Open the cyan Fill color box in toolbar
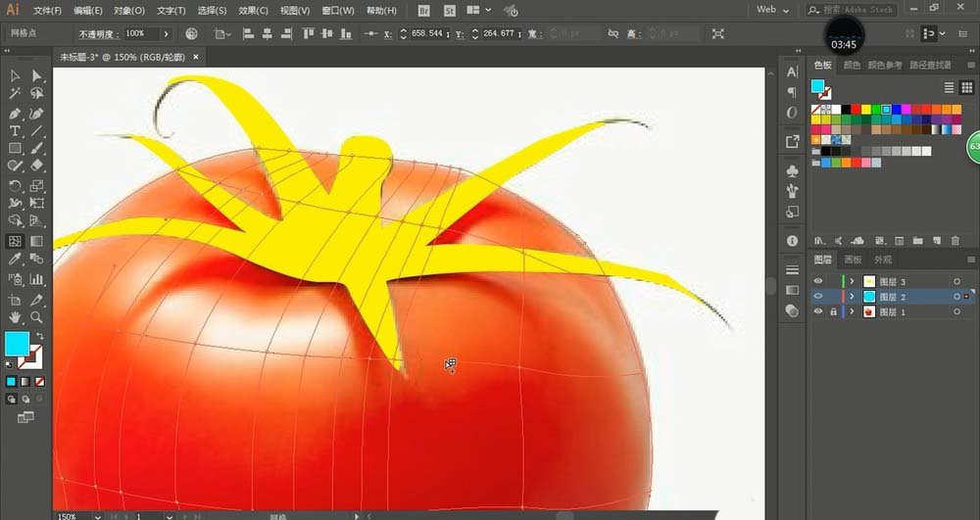This screenshot has width=980, height=520. point(17,344)
